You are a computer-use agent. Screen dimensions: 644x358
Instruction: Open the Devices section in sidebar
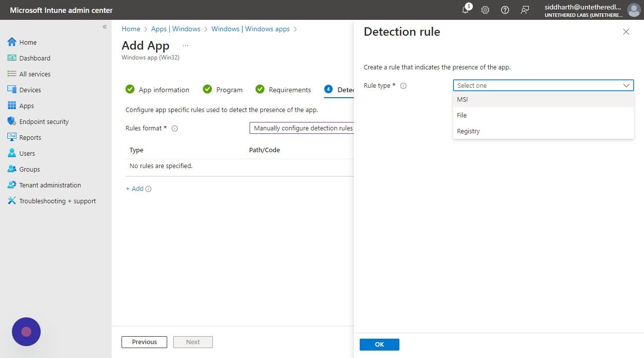[x=31, y=90]
